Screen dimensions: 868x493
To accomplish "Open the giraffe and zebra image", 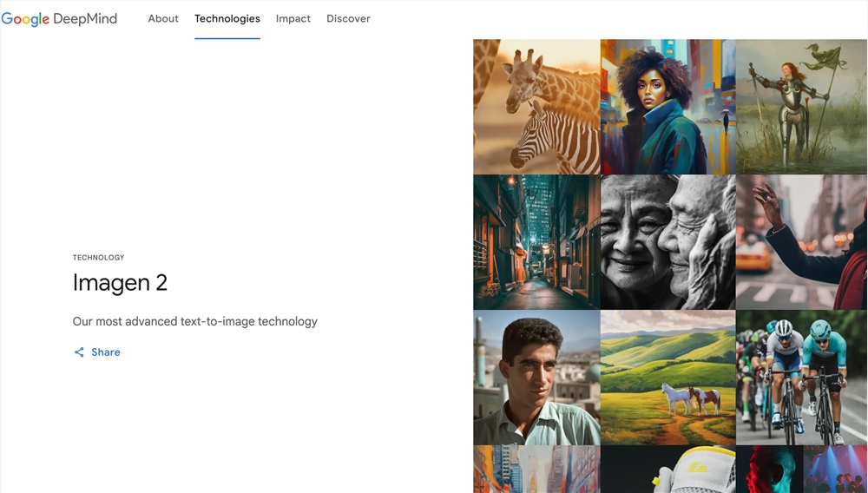I will [536, 107].
